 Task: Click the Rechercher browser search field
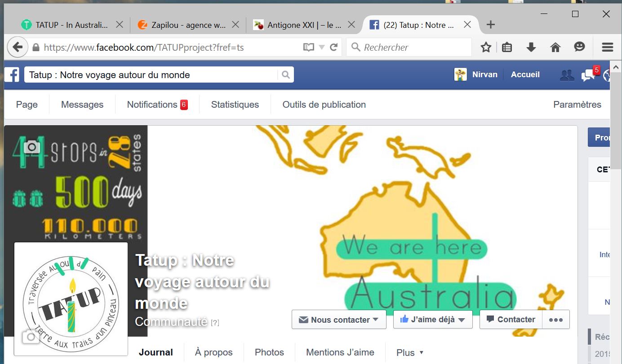(x=409, y=47)
